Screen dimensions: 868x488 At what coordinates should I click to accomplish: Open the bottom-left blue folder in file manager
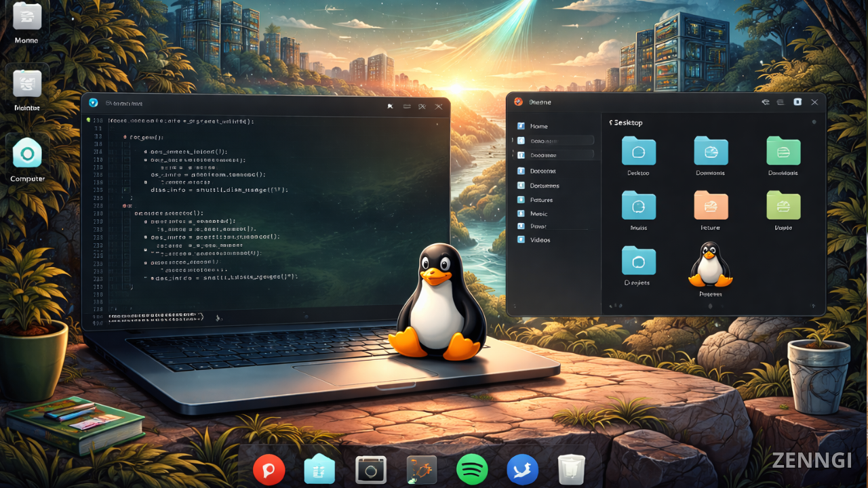pos(638,261)
